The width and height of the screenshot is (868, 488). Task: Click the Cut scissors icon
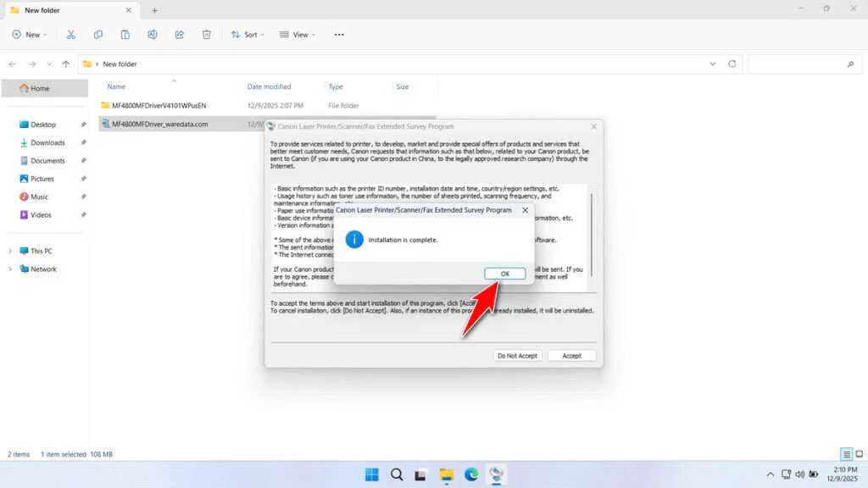(x=71, y=35)
